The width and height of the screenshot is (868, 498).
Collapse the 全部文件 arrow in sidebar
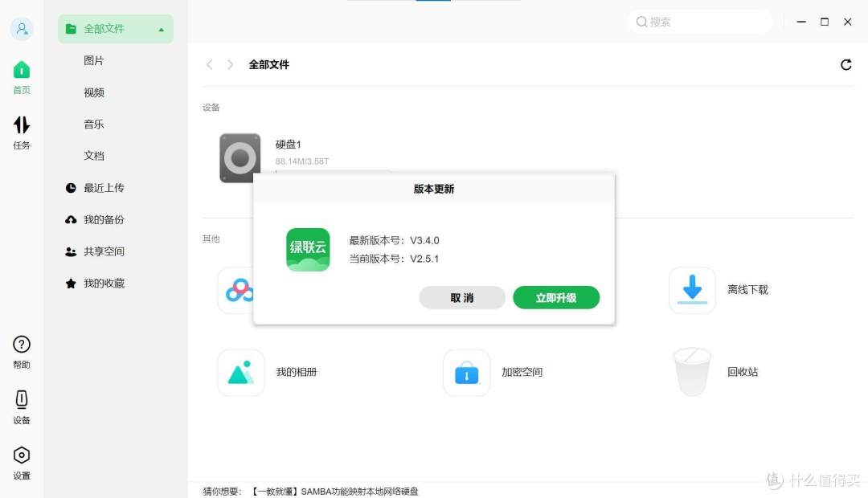[161, 30]
